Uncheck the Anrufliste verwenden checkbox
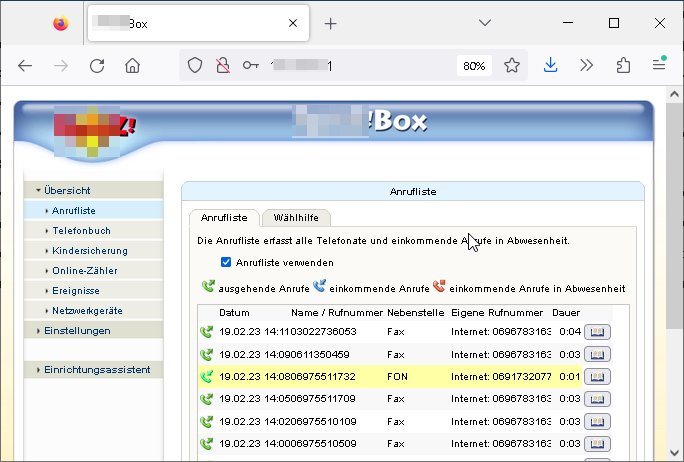684x462 pixels. (226, 262)
